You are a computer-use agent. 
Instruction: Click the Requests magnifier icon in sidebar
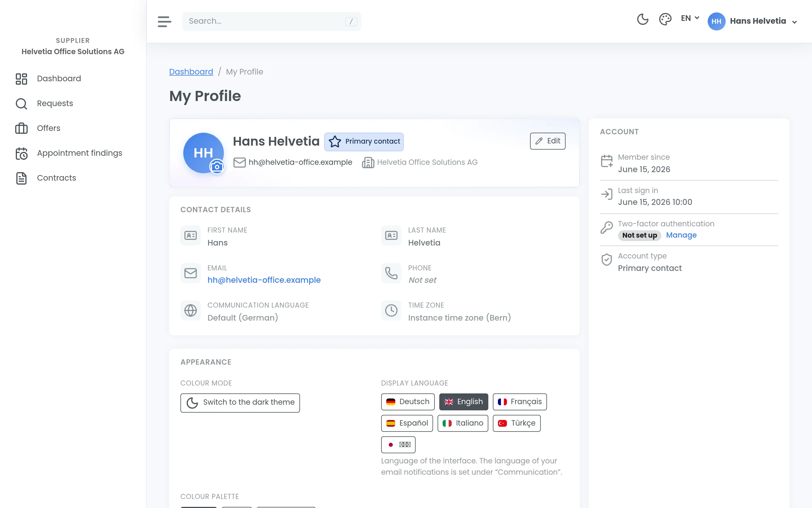[x=21, y=104]
